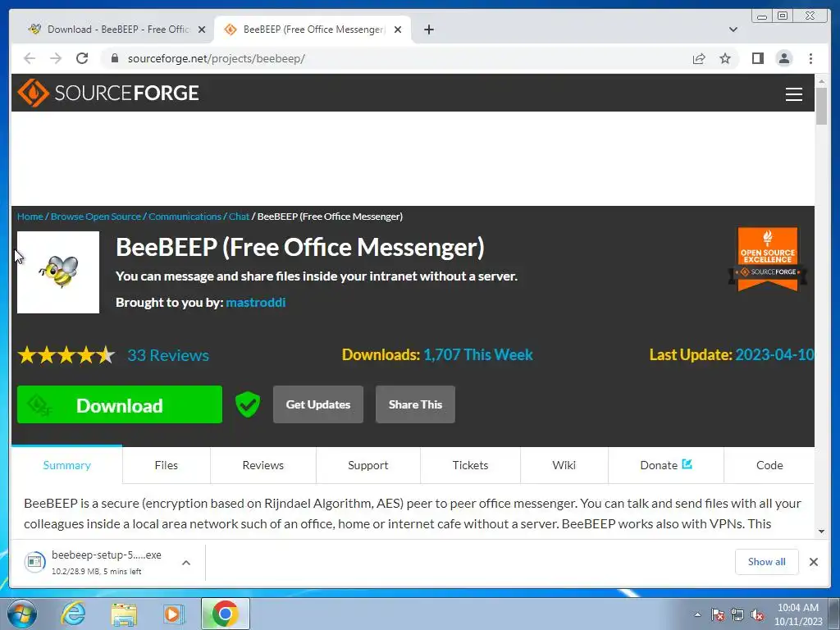Open the Files tab
Viewport: 840px width, 630px height.
tap(166, 465)
